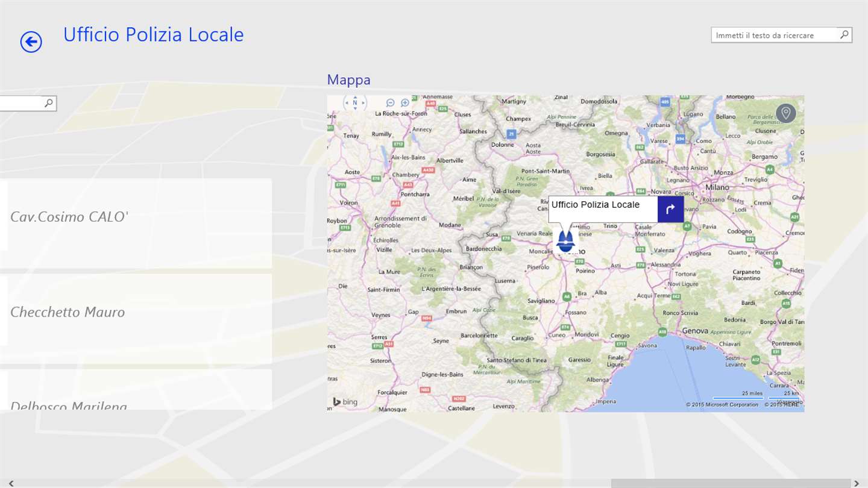
Task: Click the Bing logo on the map
Action: click(x=345, y=402)
